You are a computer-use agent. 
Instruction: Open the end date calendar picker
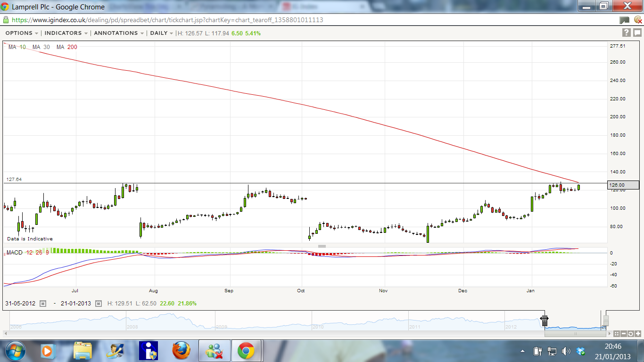click(x=99, y=304)
